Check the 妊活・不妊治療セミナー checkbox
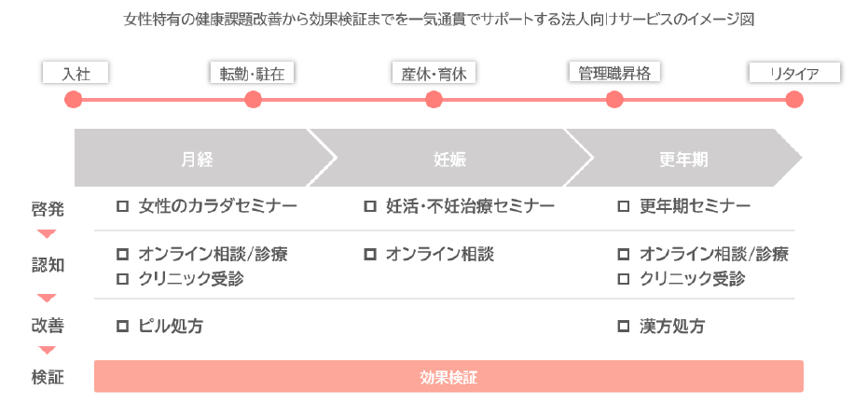This screenshot has width=868, height=405. tap(370, 206)
